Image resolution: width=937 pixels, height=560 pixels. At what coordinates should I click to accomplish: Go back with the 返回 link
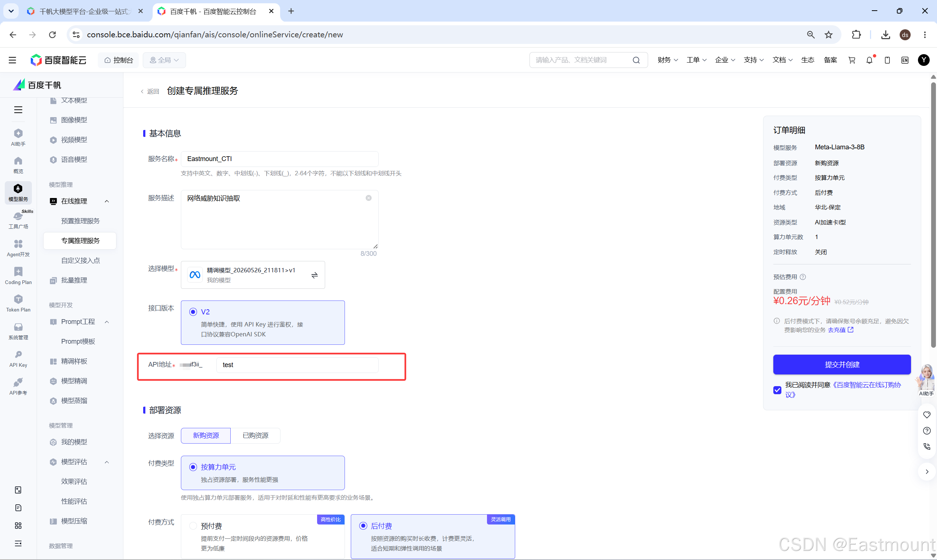click(x=150, y=92)
